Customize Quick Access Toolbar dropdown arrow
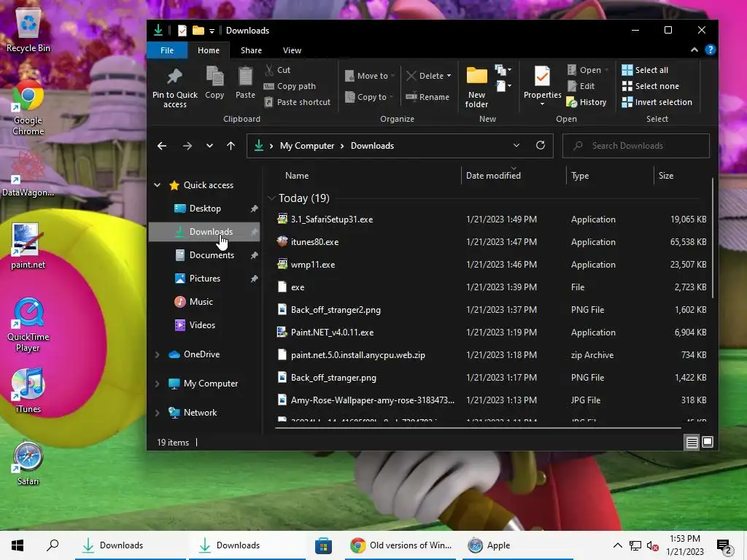Viewport: 747px width, 560px height. pos(212,31)
